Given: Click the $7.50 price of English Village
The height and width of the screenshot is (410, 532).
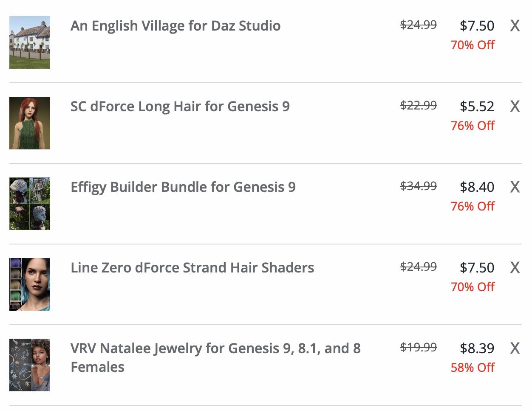Looking at the screenshot, I should [477, 26].
